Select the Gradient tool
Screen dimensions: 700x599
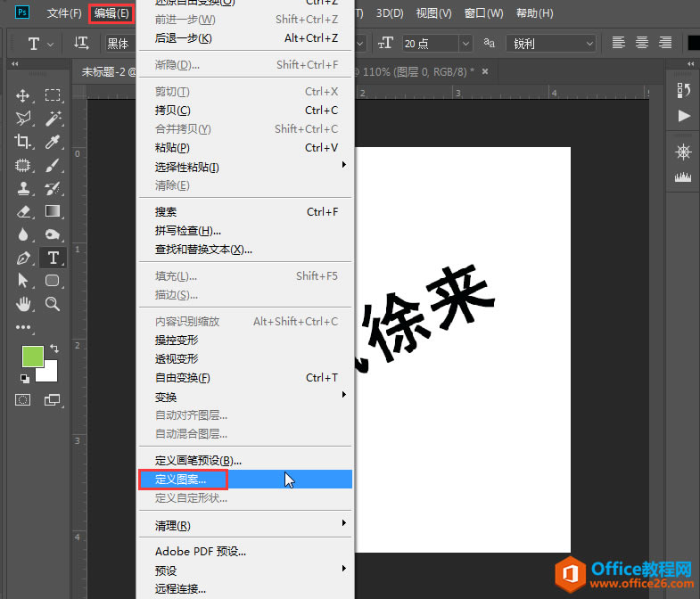pyautogui.click(x=53, y=211)
